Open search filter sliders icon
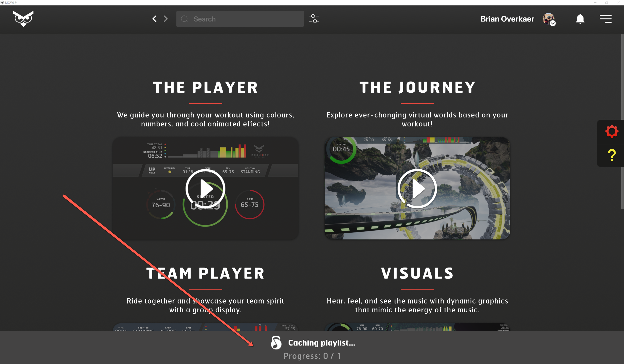The height and width of the screenshot is (364, 624). click(x=314, y=19)
